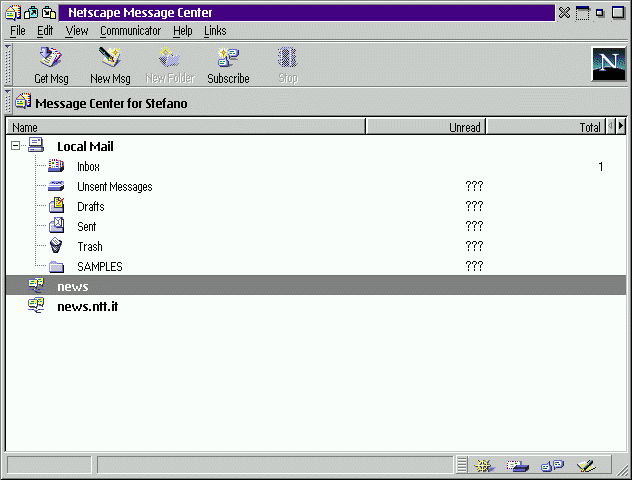Click the status bar progress field
The image size is (632, 480).
pyautogui.click(x=49, y=465)
